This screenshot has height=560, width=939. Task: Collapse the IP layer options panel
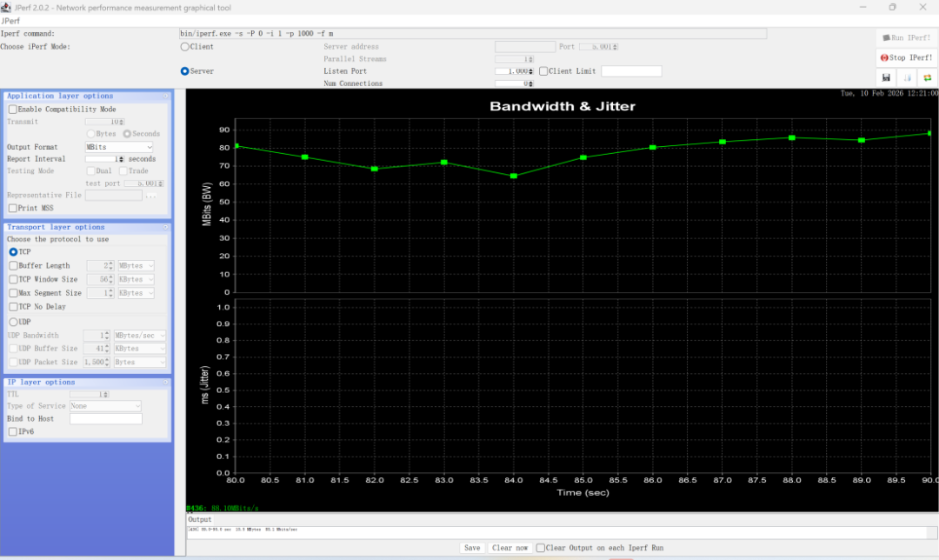165,383
